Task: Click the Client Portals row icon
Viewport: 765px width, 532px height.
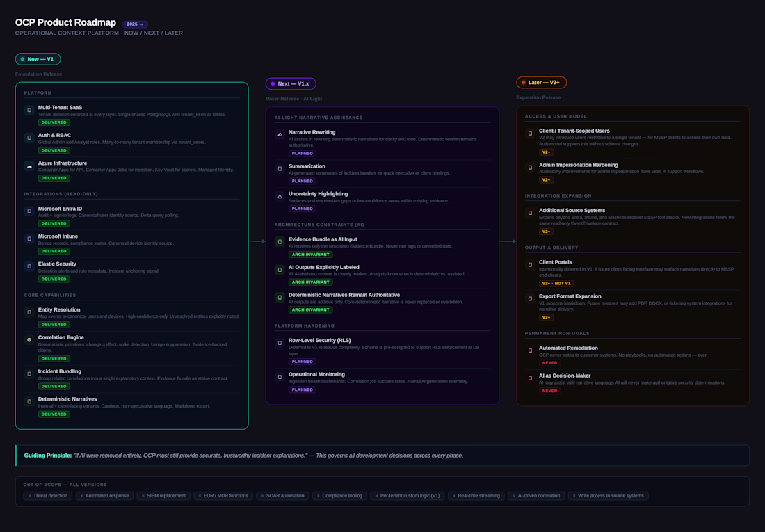Action: click(x=531, y=265)
